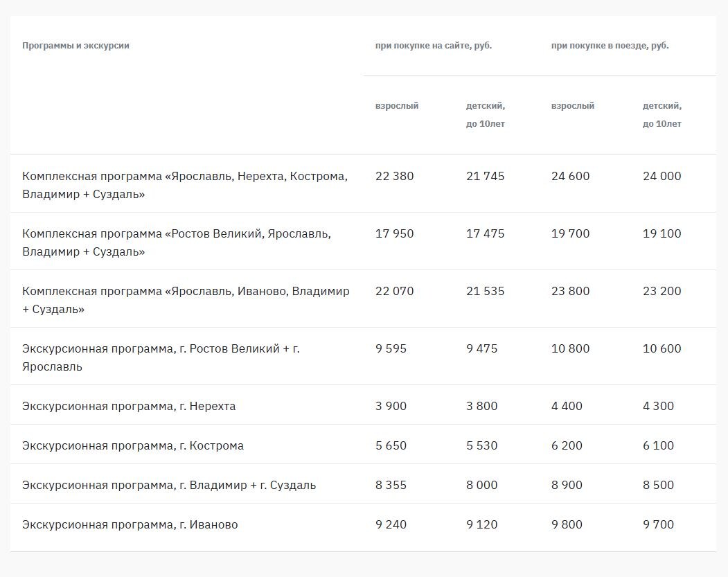Click the price 8 355
The height and width of the screenshot is (577, 728).
click(391, 485)
